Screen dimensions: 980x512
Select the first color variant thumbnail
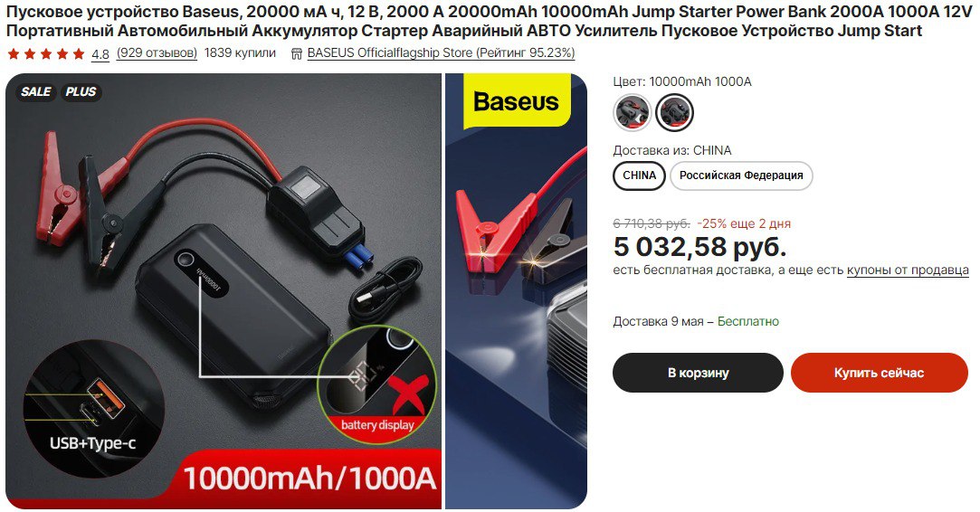pos(632,112)
